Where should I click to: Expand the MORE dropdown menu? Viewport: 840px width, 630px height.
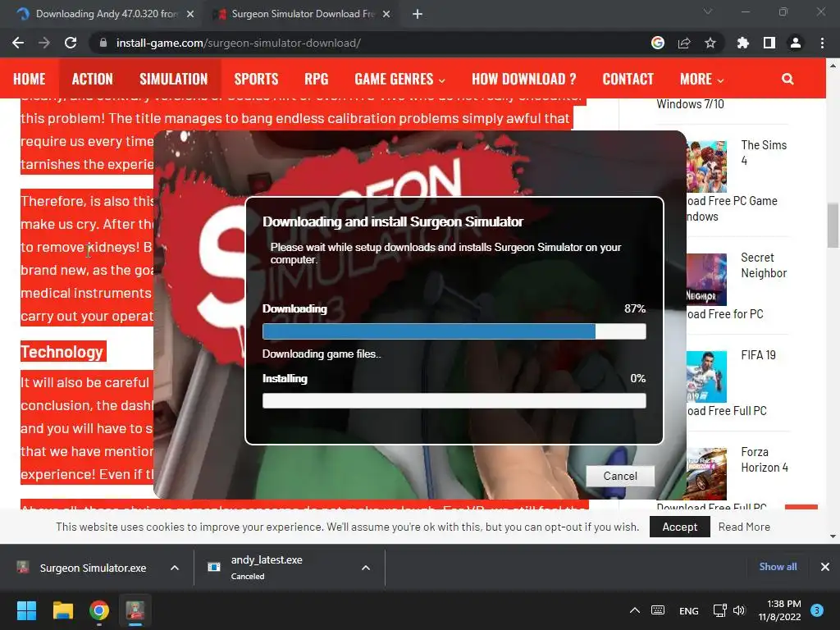[702, 80]
